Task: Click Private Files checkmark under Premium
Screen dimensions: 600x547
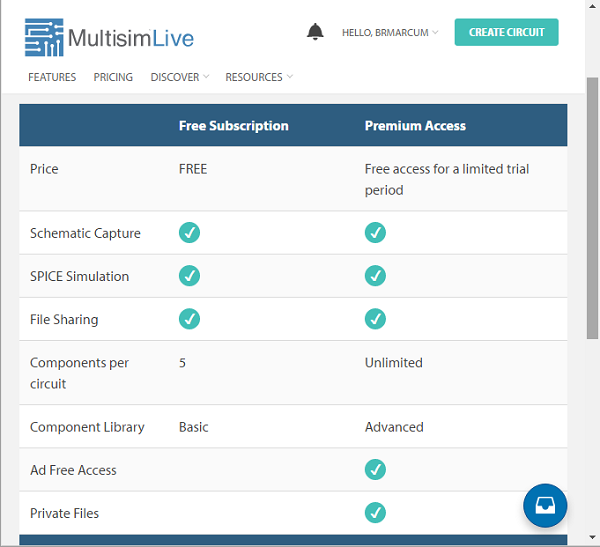Action: pyautogui.click(x=375, y=513)
